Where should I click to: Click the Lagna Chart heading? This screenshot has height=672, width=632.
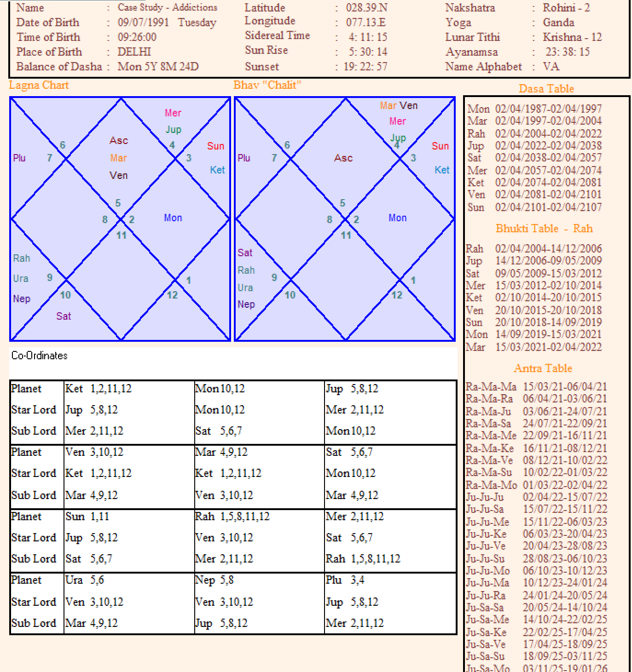tap(39, 85)
